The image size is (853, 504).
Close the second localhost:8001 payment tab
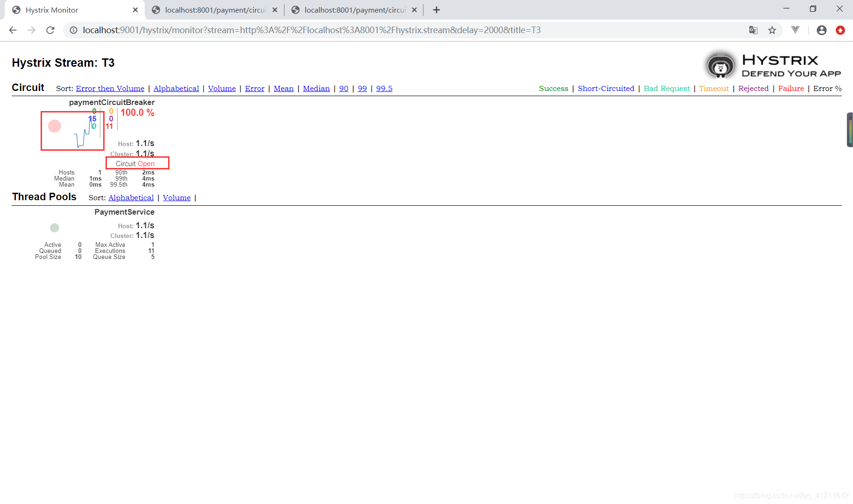point(275,10)
